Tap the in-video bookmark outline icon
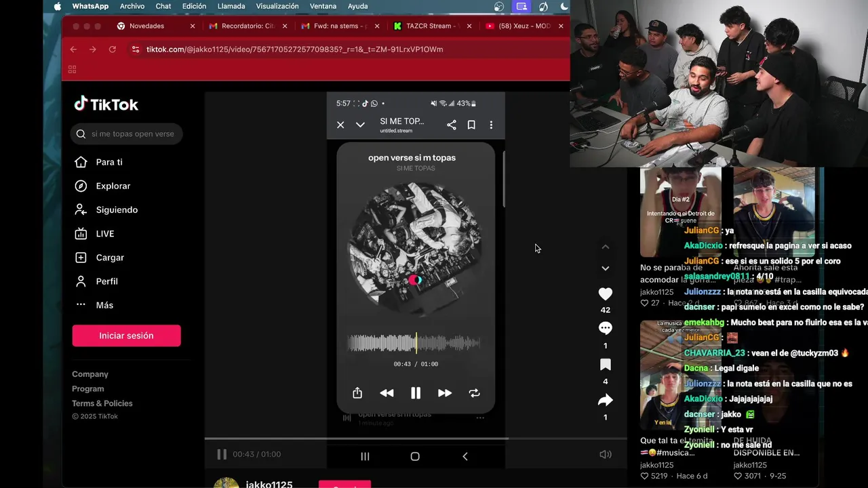The height and width of the screenshot is (488, 868). click(471, 125)
